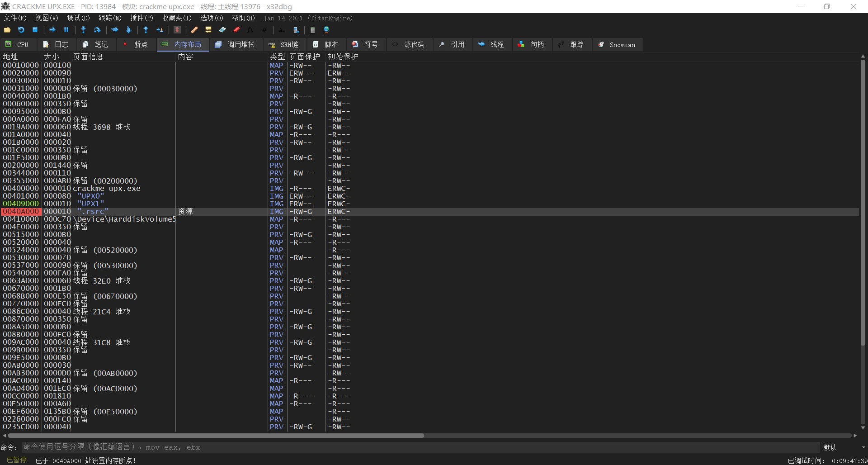Image resolution: width=868 pixels, height=465 pixels.
Task: Stop debugging with the square icon
Action: pyautogui.click(x=35, y=30)
